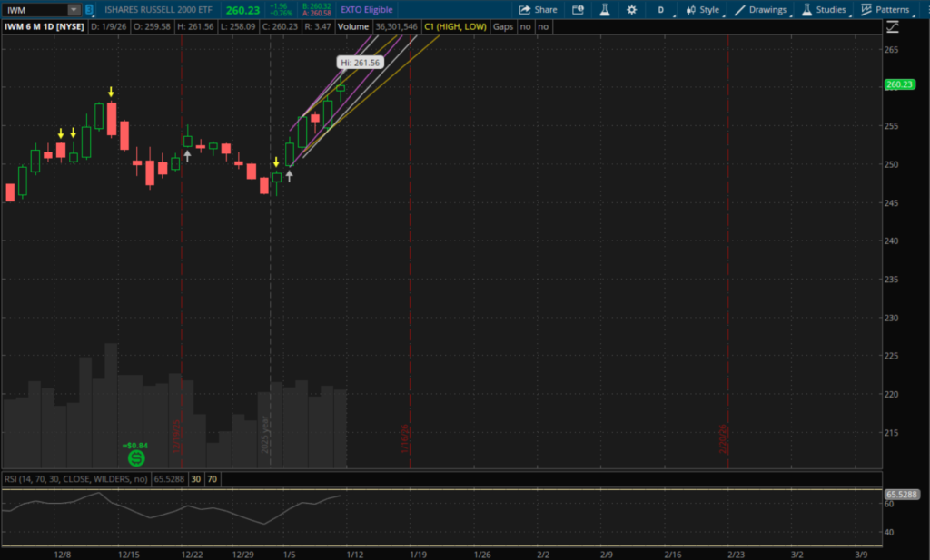Click the Volume label in the chart header
The image size is (930, 560).
tap(352, 27)
